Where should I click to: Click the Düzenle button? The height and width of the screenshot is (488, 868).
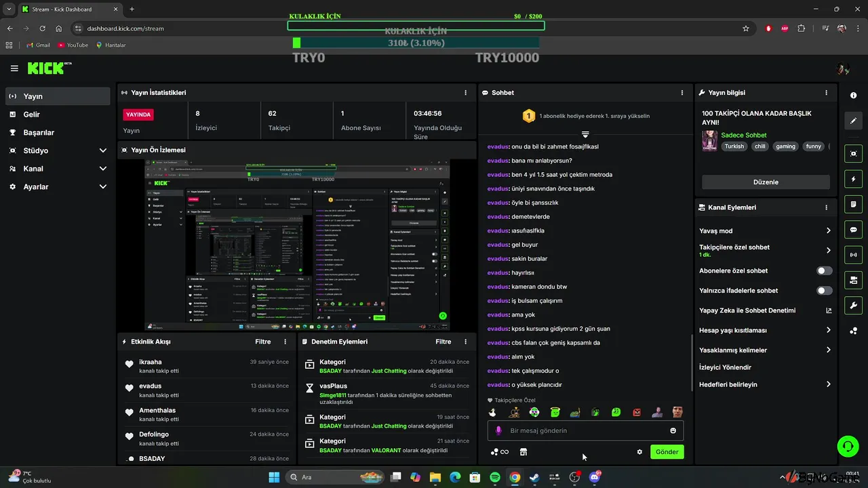click(x=766, y=182)
